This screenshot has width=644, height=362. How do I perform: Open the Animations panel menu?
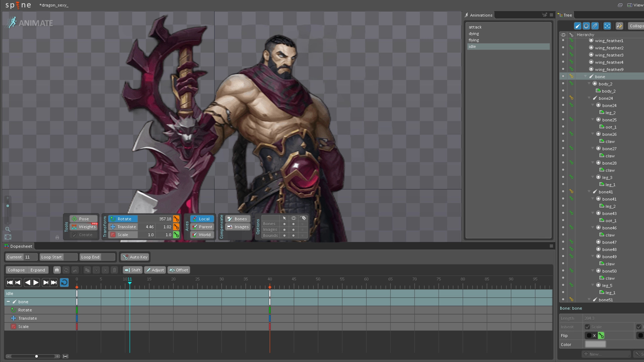click(x=551, y=15)
